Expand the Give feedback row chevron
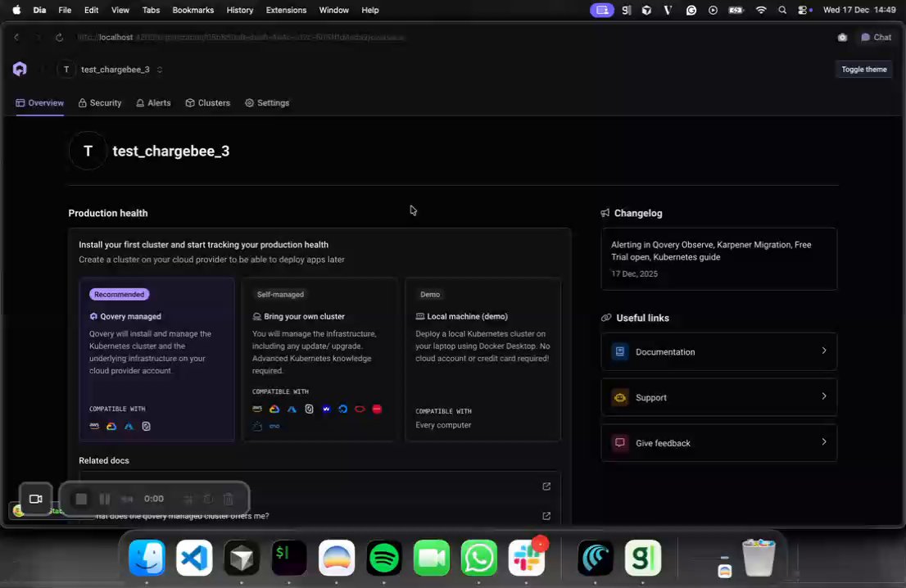Viewport: 906px width, 588px height. (x=824, y=442)
